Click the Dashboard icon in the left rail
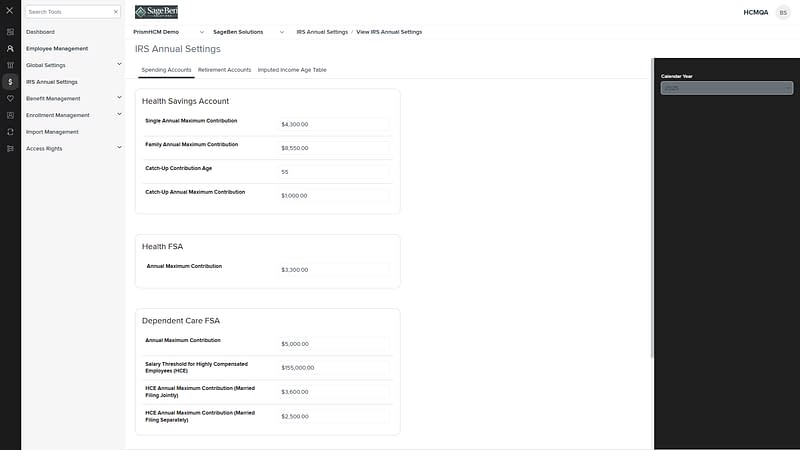Image resolution: width=800 pixels, height=450 pixels. coord(10,32)
